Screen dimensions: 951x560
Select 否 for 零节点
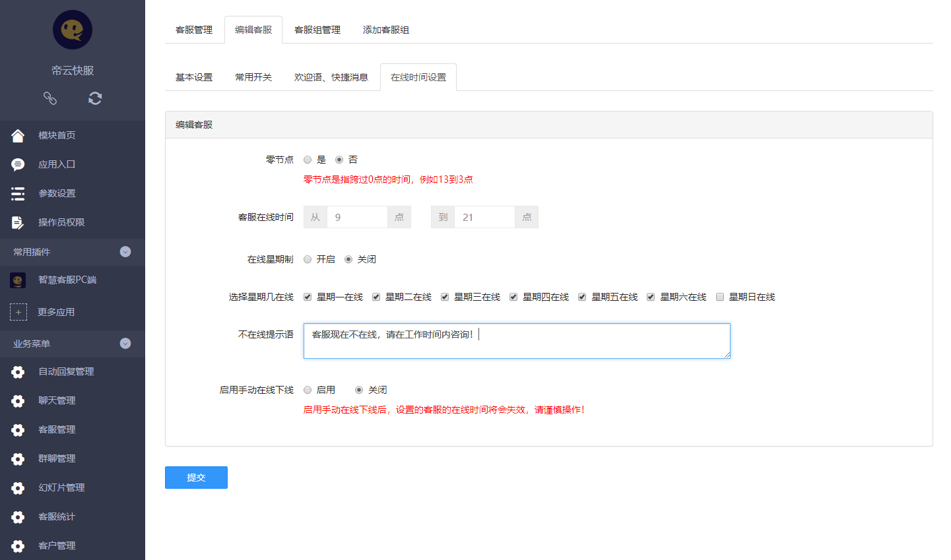(x=339, y=160)
